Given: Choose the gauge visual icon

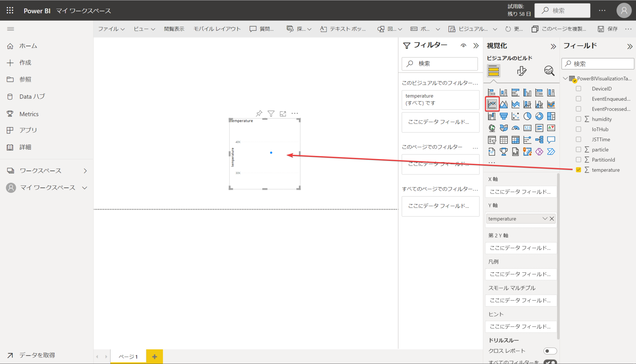Looking at the screenshot, I should coord(516,128).
